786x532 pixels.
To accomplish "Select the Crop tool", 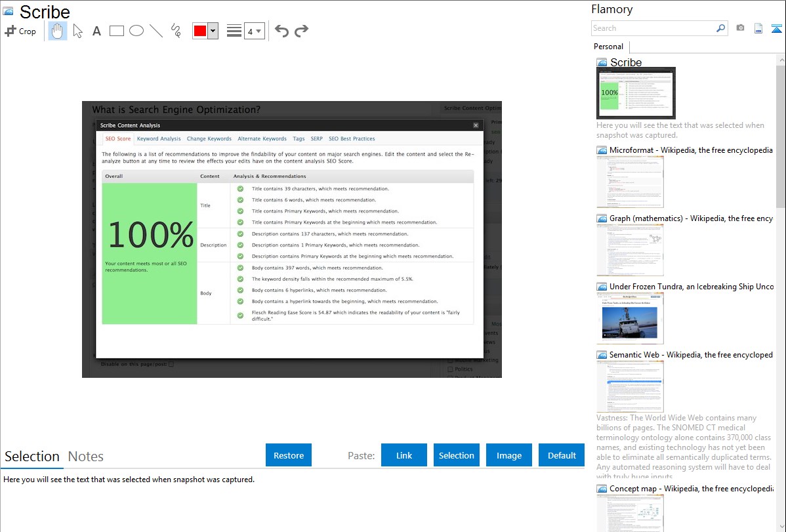I will (20, 31).
